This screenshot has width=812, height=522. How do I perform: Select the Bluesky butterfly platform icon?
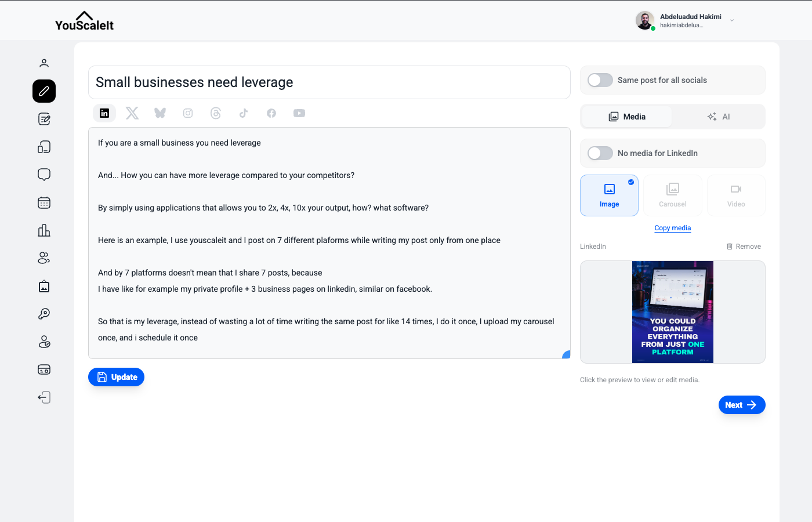click(x=160, y=113)
